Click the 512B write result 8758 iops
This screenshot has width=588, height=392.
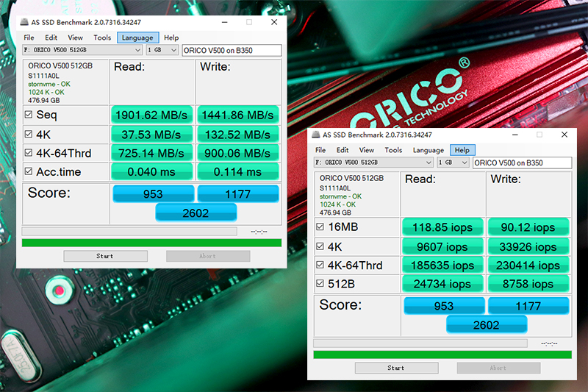click(x=528, y=284)
